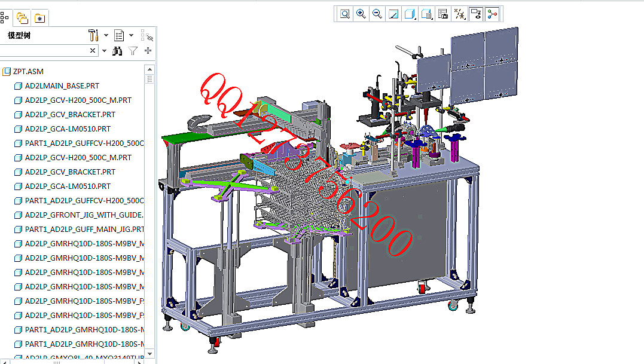Switch to the Favorites folder tab
644x364 pixels.
(40, 18)
